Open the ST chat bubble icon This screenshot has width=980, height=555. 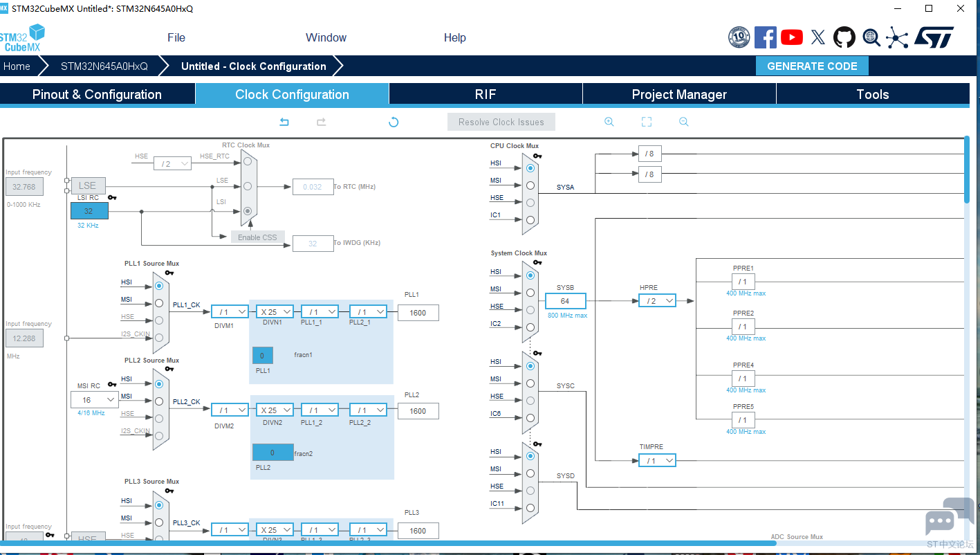[x=950, y=518]
